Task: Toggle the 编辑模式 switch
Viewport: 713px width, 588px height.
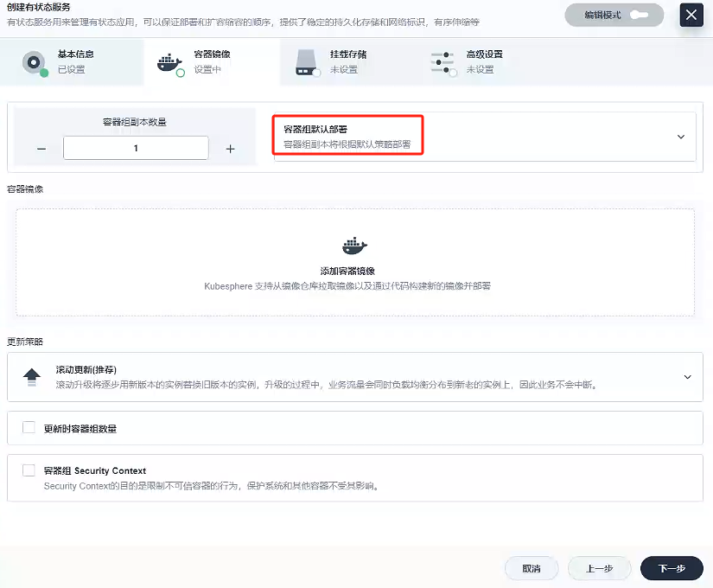Action: (640, 15)
